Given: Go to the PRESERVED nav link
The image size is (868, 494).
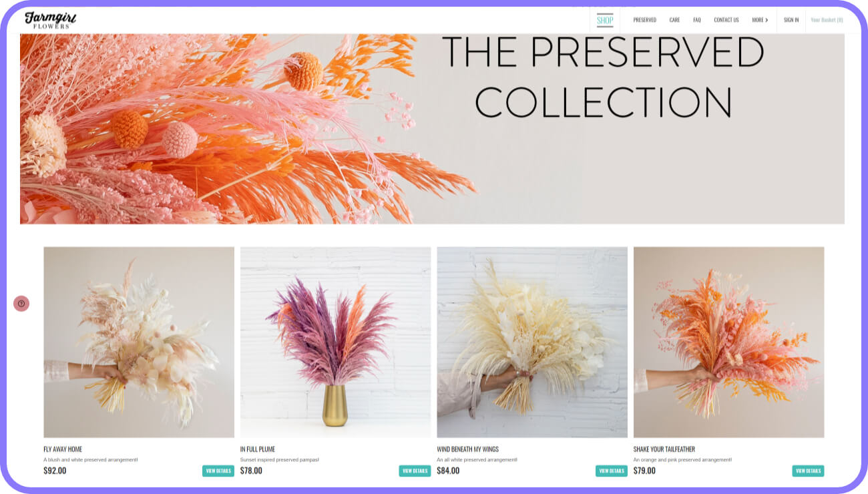Looking at the screenshot, I should (x=645, y=20).
